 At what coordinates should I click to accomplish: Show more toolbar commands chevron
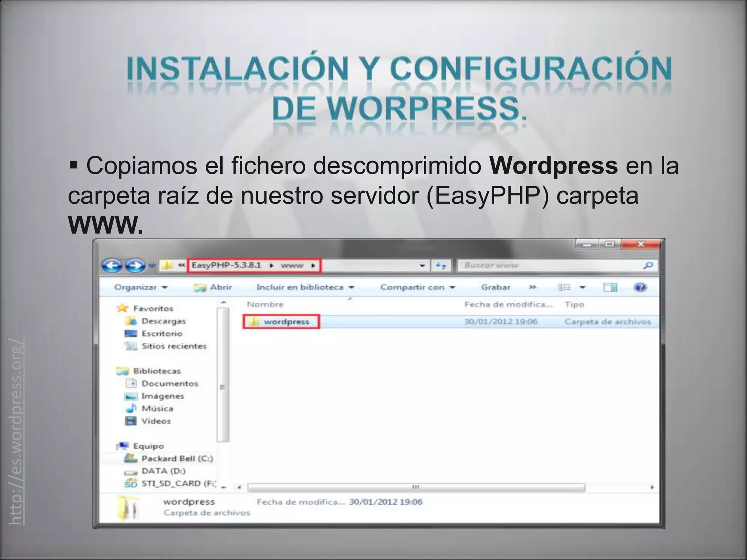click(x=533, y=287)
